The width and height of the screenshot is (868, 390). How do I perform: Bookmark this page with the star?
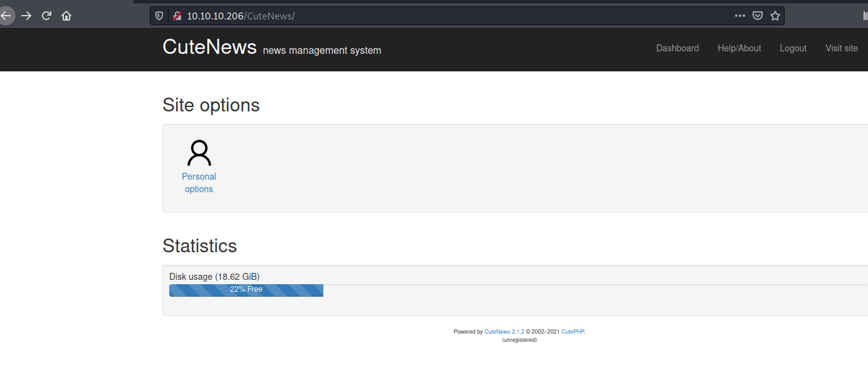click(775, 16)
